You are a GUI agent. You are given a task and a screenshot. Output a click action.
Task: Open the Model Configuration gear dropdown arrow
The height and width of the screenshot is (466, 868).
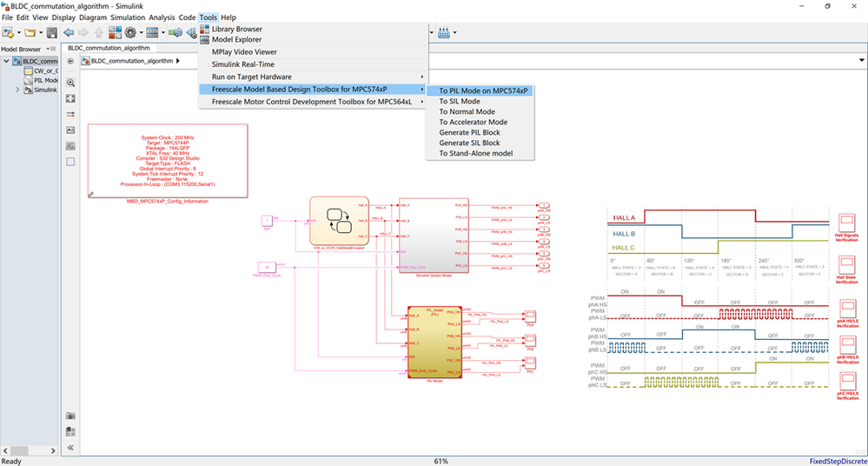click(x=141, y=33)
